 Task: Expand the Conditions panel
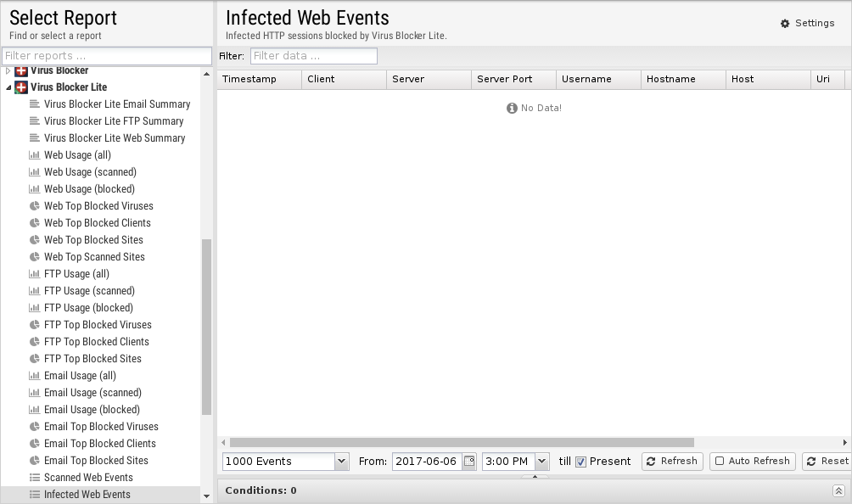(838, 490)
